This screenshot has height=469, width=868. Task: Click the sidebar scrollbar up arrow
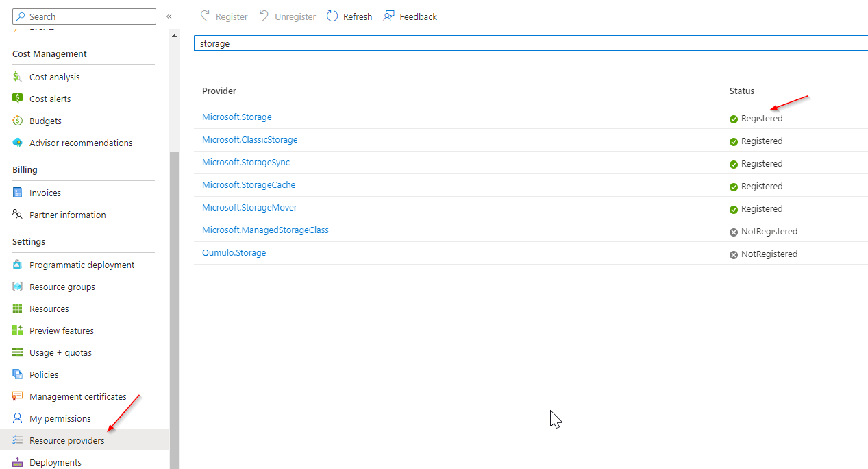pos(174,35)
